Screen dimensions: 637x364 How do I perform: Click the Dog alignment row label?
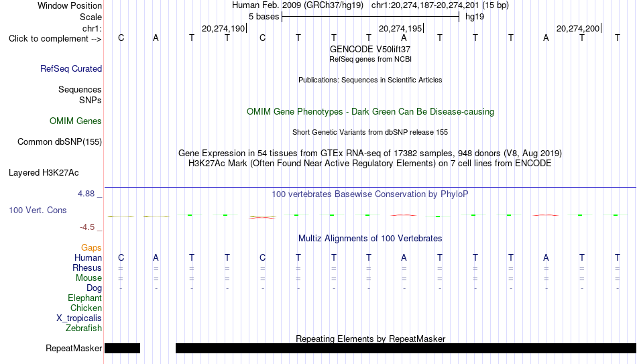click(95, 288)
